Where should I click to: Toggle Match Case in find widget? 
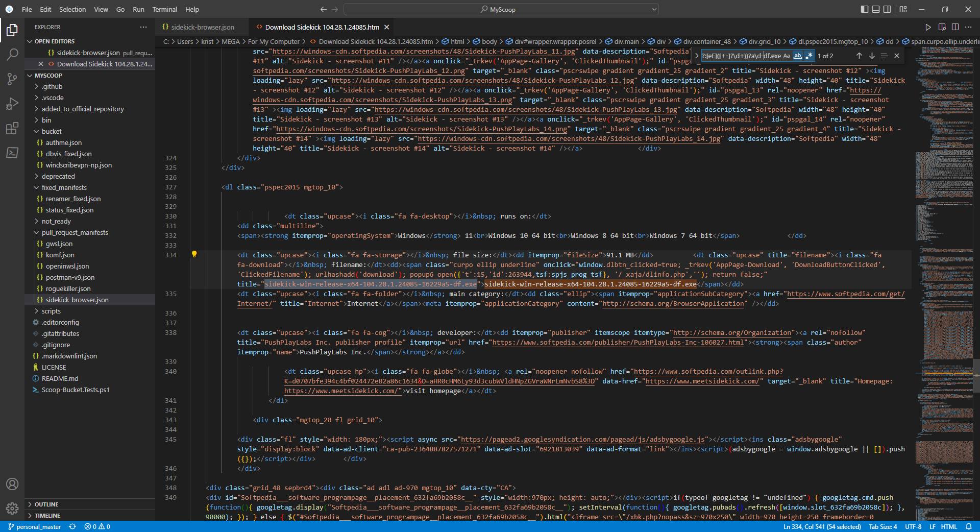pos(787,56)
